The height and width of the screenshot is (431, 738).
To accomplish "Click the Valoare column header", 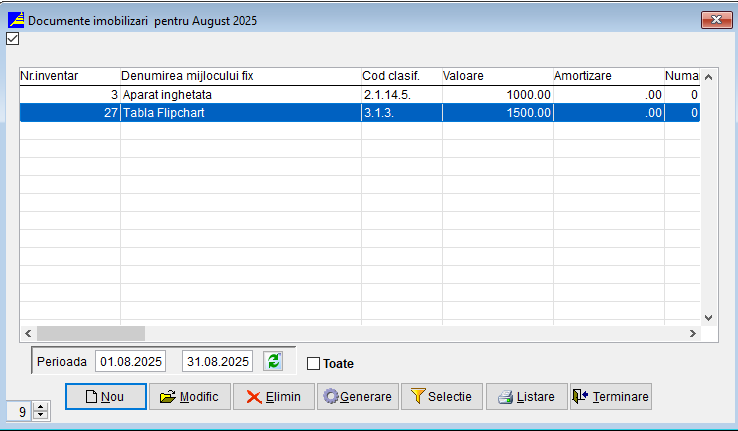I will (495, 75).
